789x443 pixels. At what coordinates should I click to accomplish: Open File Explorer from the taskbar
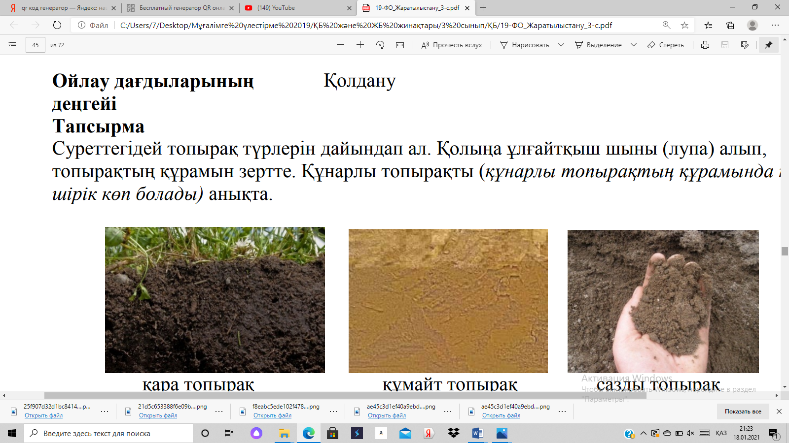284,433
